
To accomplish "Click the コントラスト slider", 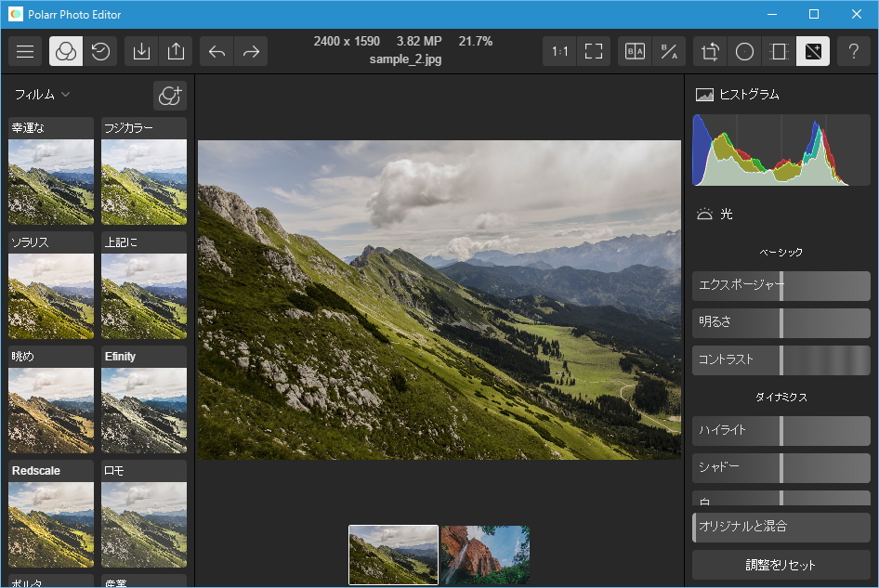I will (x=781, y=359).
